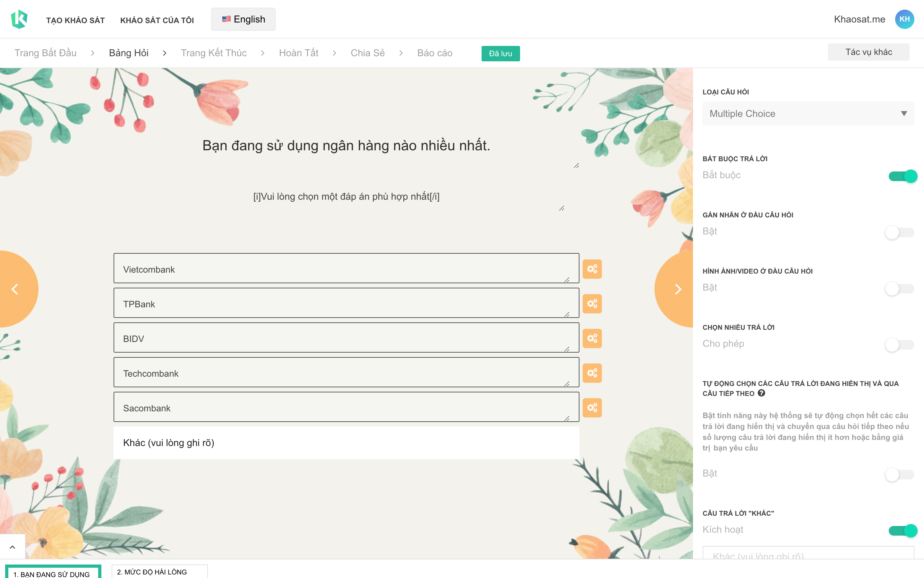Go to Hoàn Tất step
924x578 pixels.
pyautogui.click(x=299, y=53)
